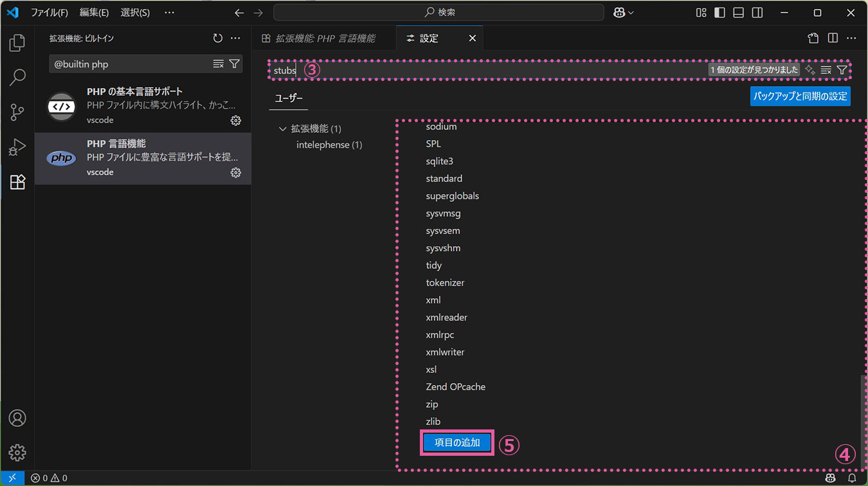Open the Extensions view icon

(x=17, y=182)
